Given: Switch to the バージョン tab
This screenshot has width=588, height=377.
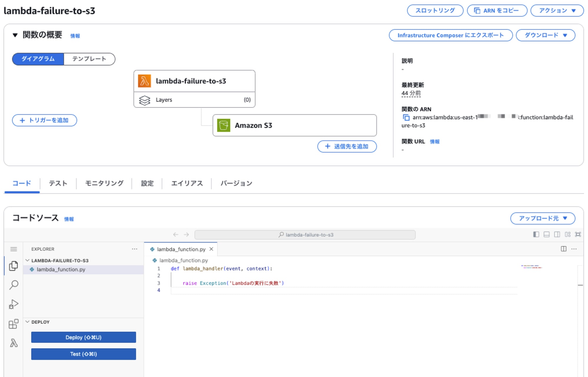Looking at the screenshot, I should 236,183.
